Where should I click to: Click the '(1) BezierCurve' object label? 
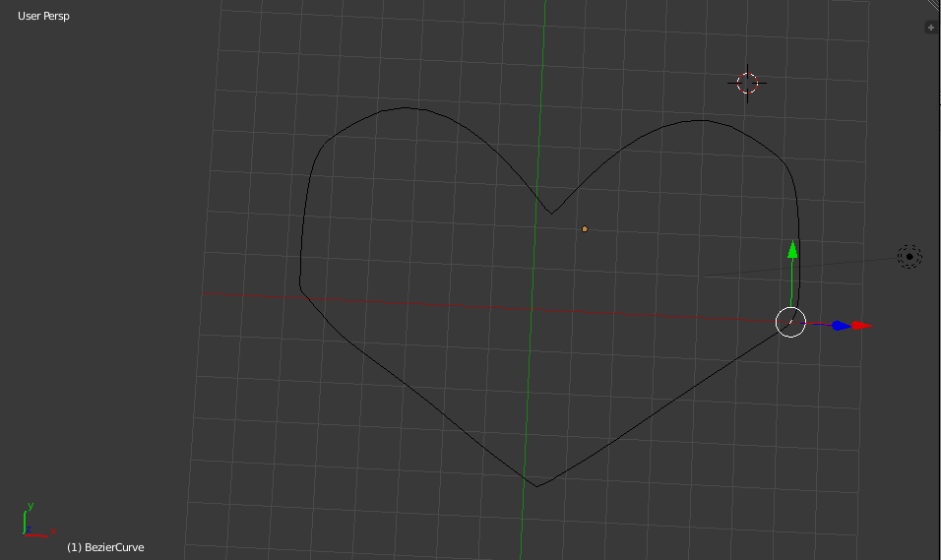point(105,547)
